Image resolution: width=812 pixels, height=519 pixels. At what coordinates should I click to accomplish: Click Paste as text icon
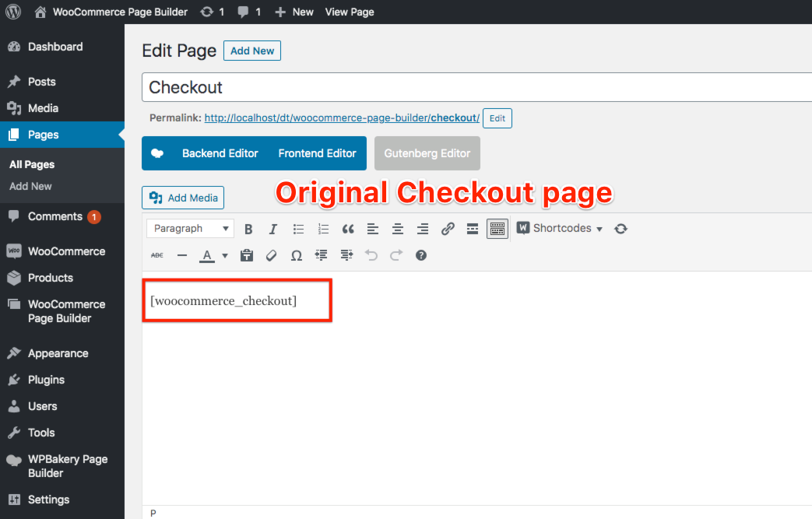coord(247,255)
